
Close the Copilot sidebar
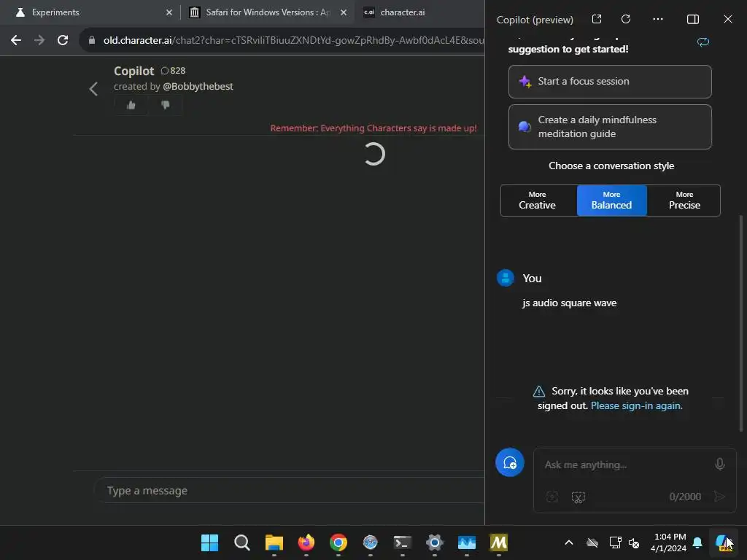(x=727, y=19)
